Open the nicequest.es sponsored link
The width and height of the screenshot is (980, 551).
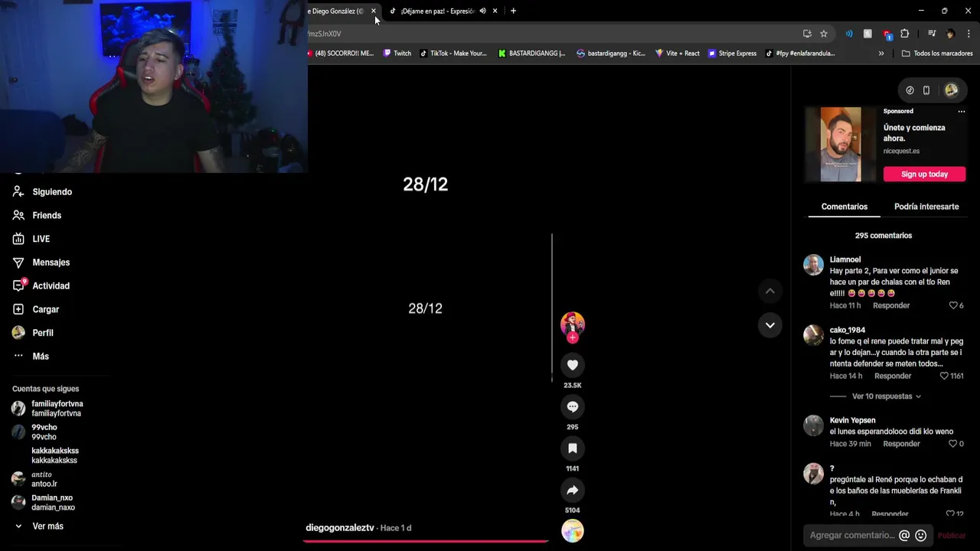pyautogui.click(x=901, y=152)
